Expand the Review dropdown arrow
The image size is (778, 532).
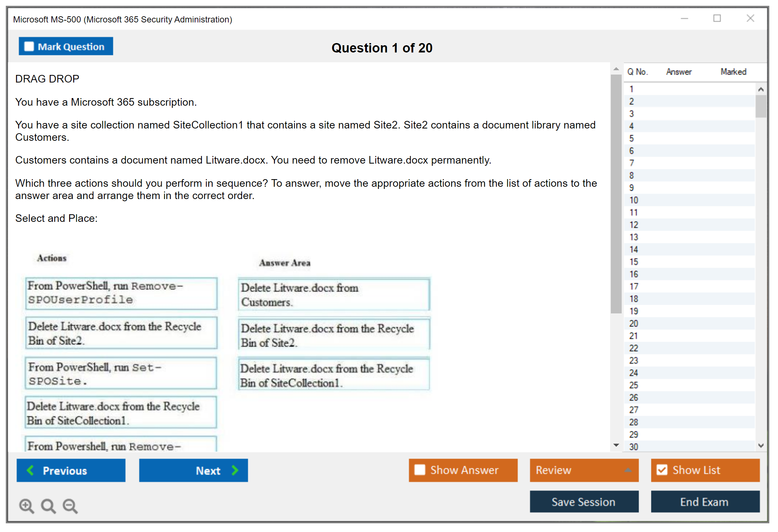pyautogui.click(x=628, y=470)
